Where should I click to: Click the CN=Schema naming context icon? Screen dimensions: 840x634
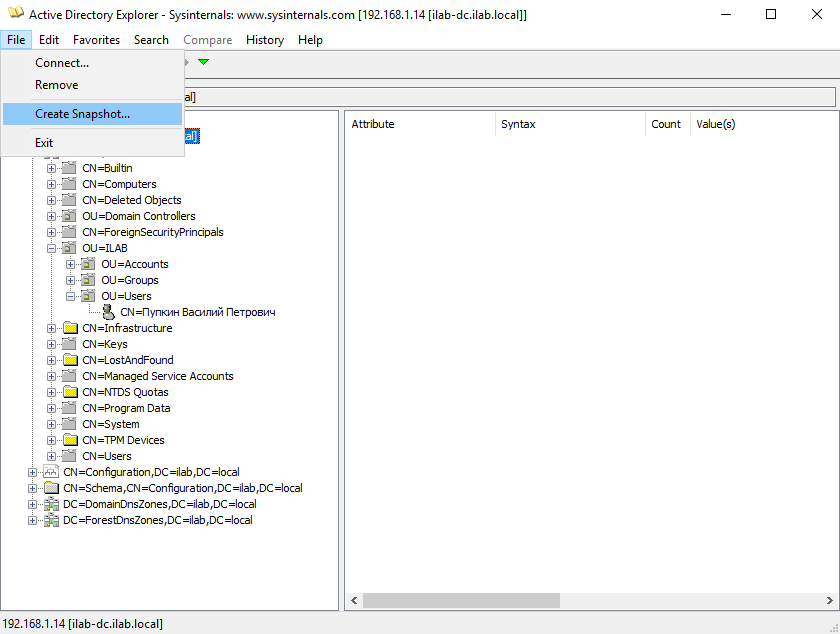click(x=51, y=488)
